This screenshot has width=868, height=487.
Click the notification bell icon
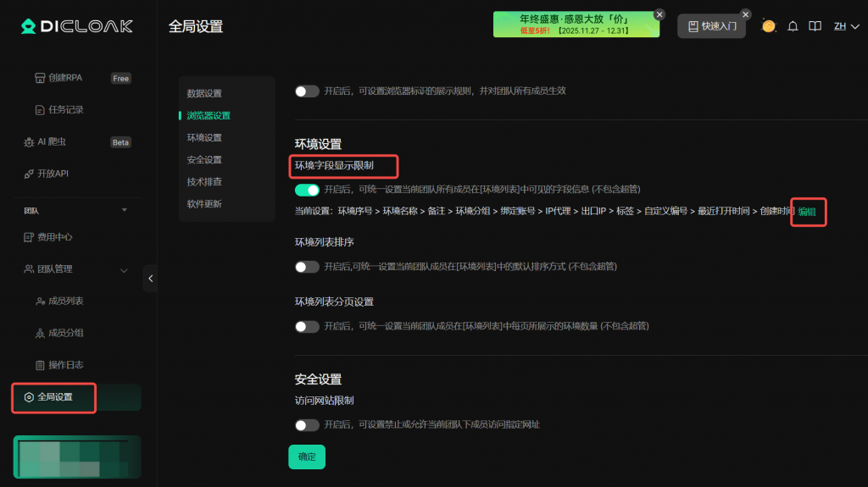point(793,26)
